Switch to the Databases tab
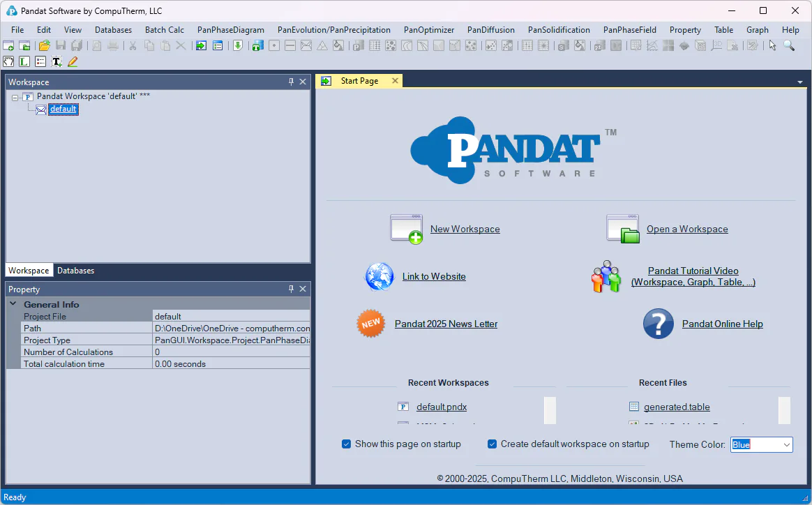Screen dimensions: 812x505 click(75, 271)
